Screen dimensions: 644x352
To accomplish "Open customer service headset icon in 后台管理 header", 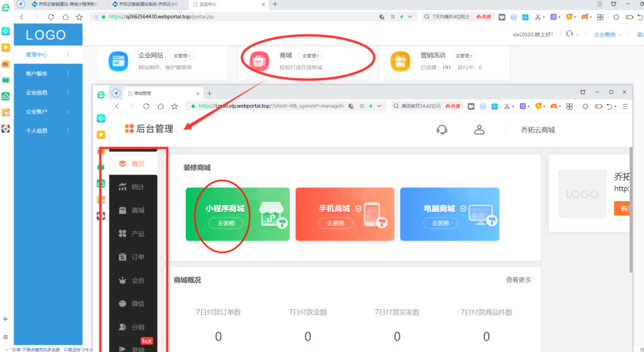I will [x=442, y=129].
